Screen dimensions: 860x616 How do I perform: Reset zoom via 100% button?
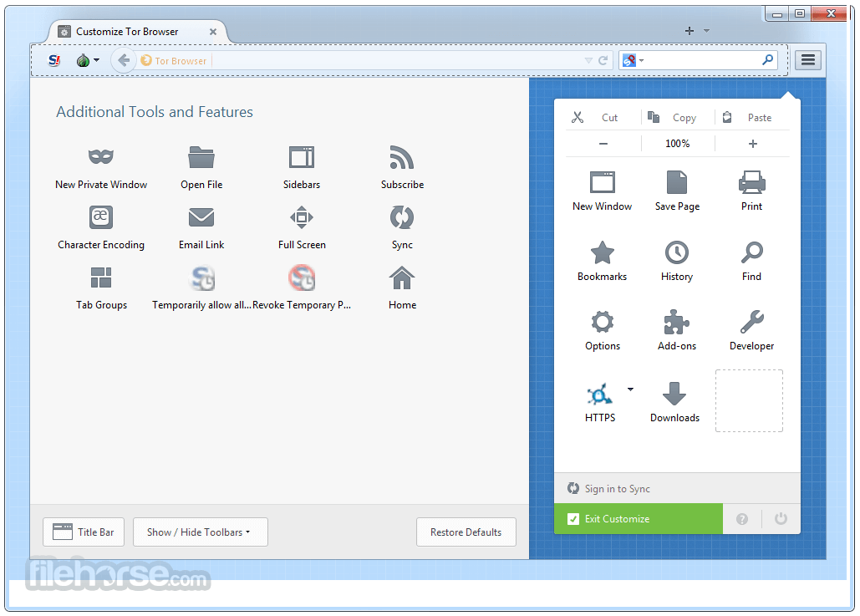(x=678, y=144)
